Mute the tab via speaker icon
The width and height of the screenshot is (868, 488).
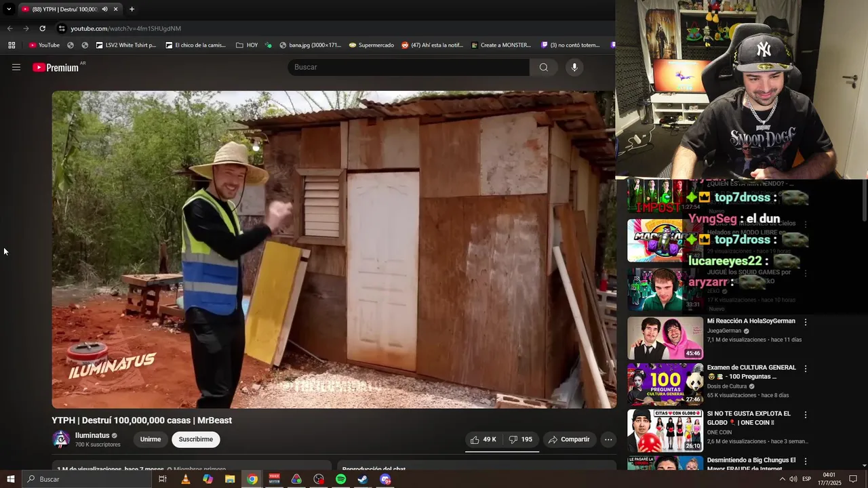point(104,9)
